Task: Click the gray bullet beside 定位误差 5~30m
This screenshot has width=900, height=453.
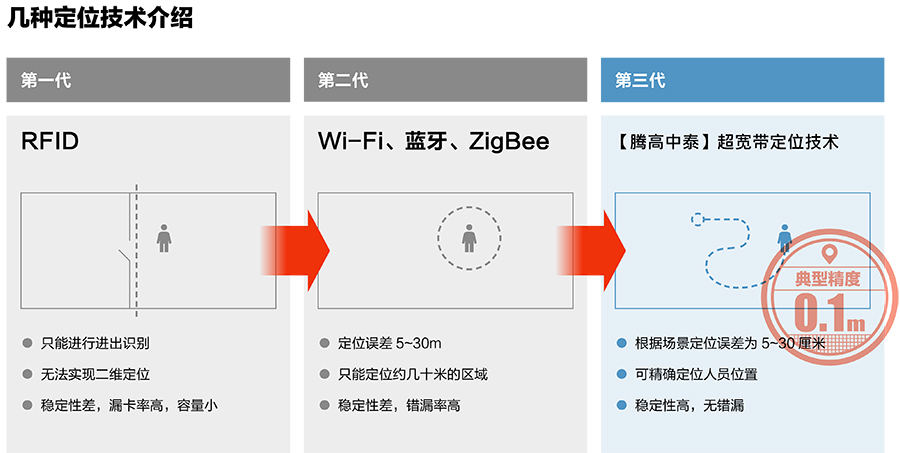Action: 325,343
